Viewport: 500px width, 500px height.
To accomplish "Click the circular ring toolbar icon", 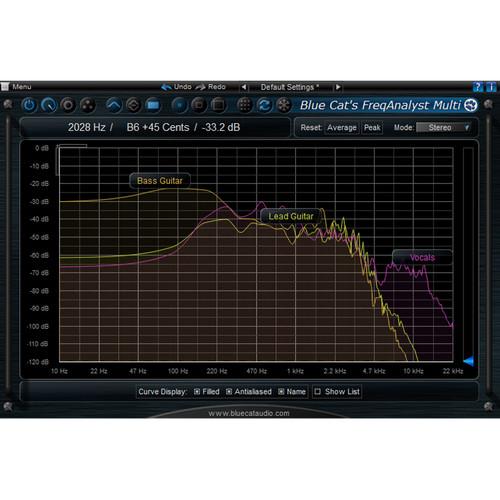I will click(68, 105).
